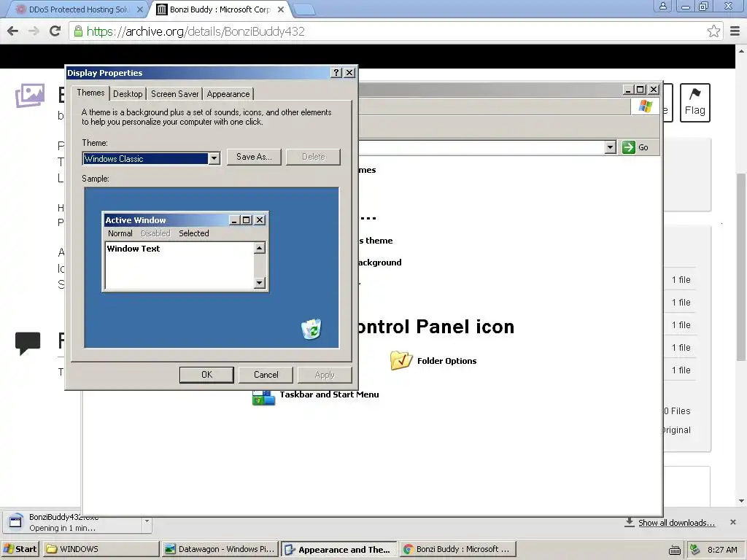
Task: Click the Windows logo in Control Panel
Action: coord(645,106)
